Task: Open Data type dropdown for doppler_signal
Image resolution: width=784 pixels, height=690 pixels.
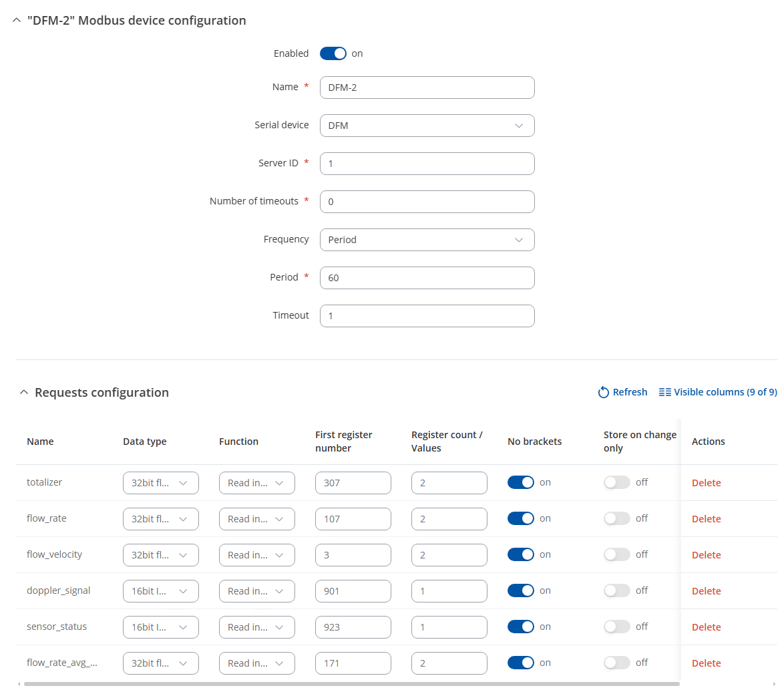Action: 160,591
